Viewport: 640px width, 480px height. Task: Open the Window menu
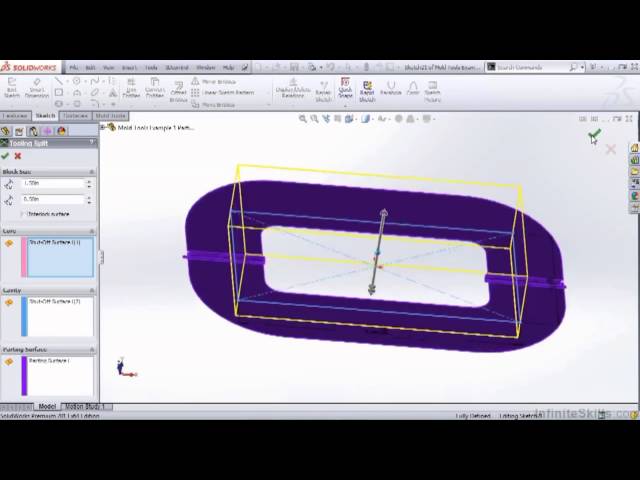206,67
